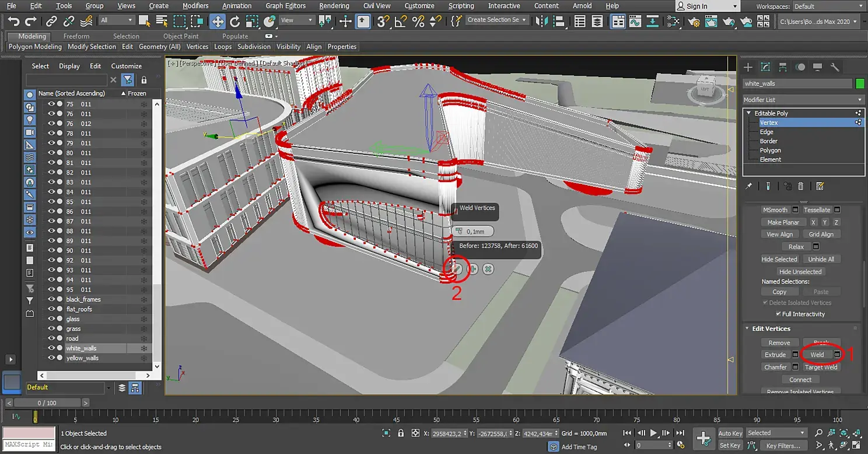Screen dimensions: 868x454
Task: Open the Render Setup teapot icon
Action: [694, 22]
